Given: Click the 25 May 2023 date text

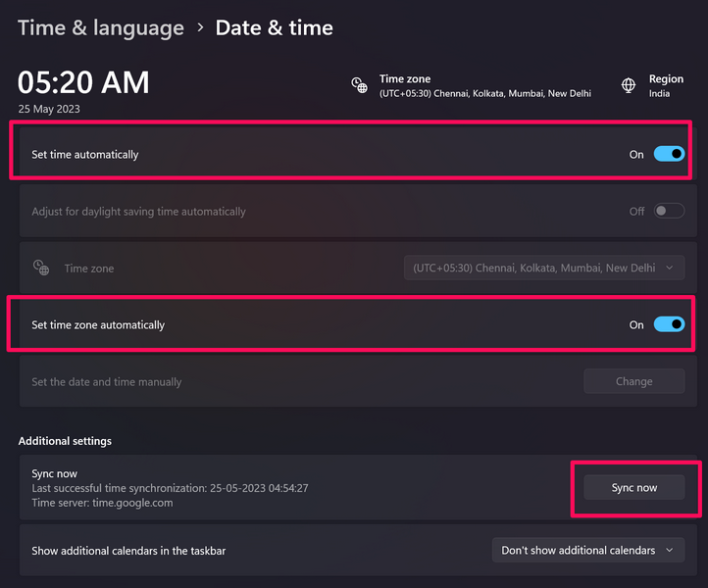Looking at the screenshot, I should coord(49,109).
